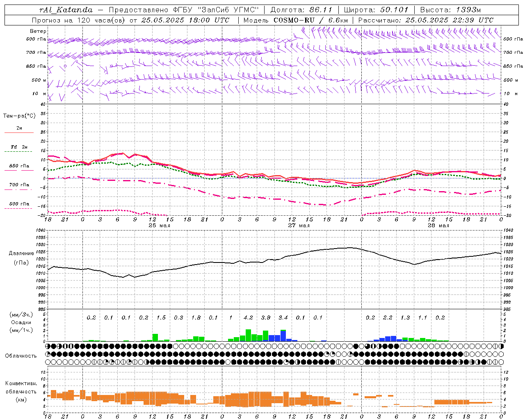Click the Конвективн. label of convective panel
The image size is (525, 420).
tap(21, 383)
